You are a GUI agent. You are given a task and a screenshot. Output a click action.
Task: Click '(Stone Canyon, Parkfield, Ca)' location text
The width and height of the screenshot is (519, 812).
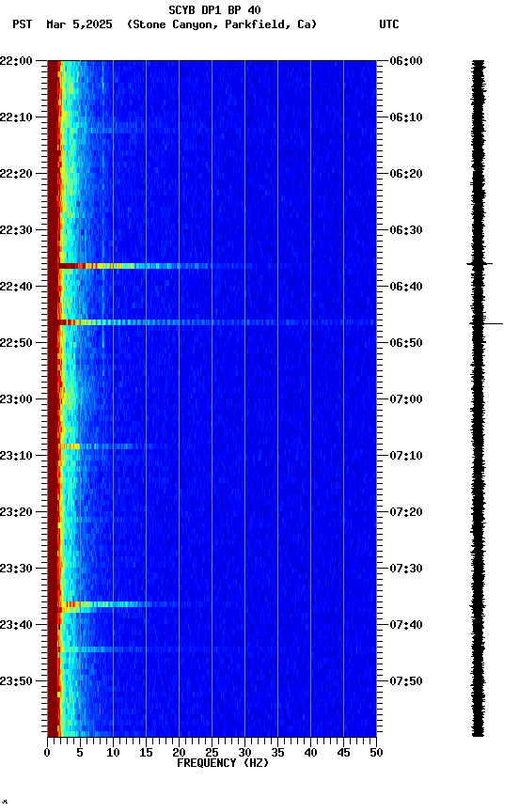pyautogui.click(x=222, y=24)
